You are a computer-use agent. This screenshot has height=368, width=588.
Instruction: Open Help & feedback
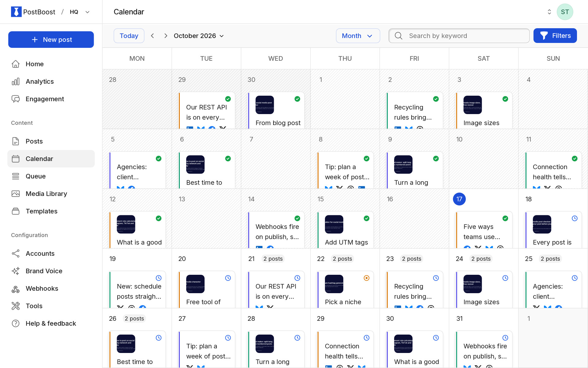[x=51, y=323]
